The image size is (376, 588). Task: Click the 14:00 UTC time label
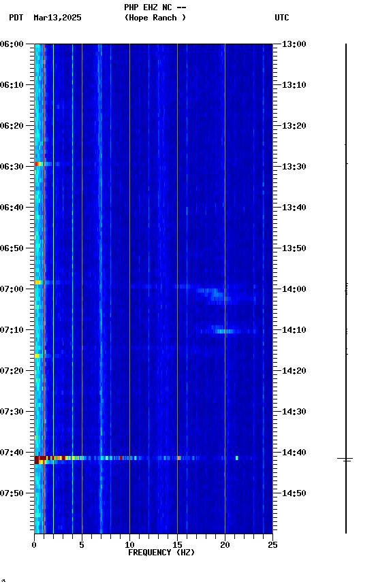[294, 289]
